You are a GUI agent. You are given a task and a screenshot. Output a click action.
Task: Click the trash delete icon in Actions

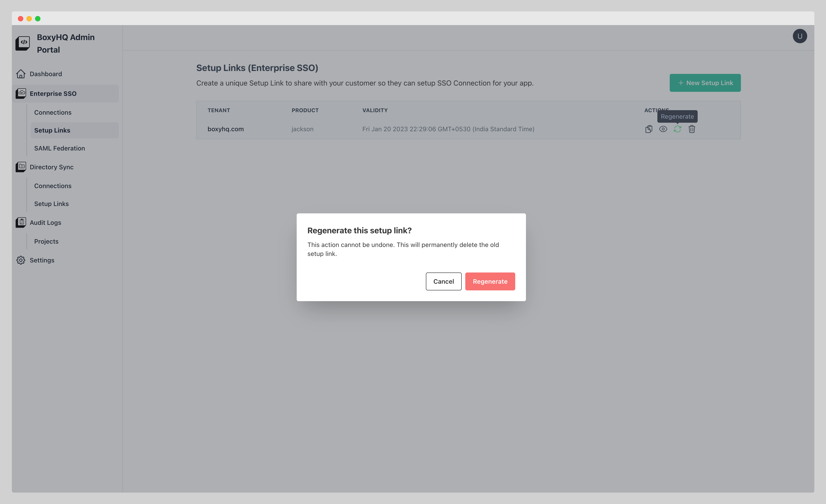692,129
